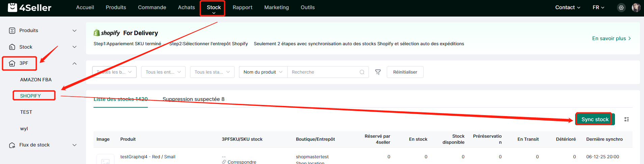Image resolution: width=644 pixels, height=164 pixels.
Task: Open the Nom du produit search-type dropdown
Action: (x=263, y=72)
